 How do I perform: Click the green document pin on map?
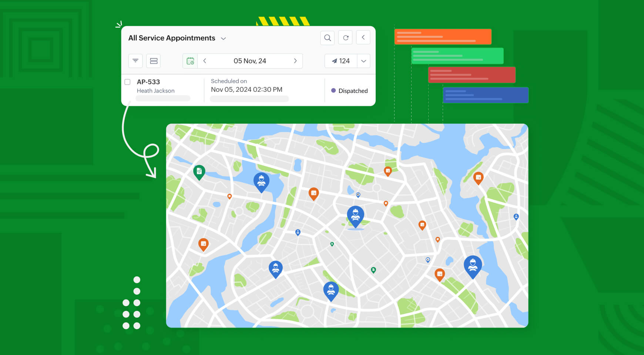(x=199, y=171)
